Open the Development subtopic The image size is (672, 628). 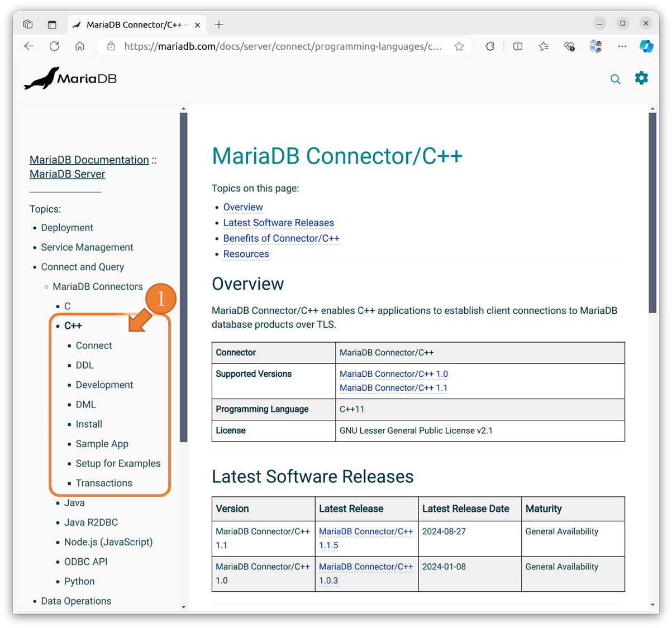(x=104, y=385)
